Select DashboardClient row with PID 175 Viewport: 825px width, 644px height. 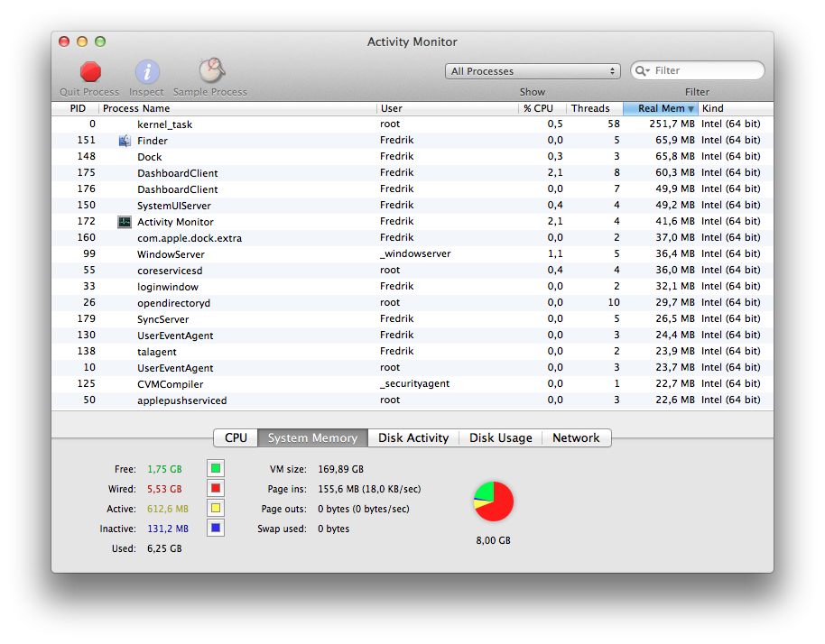412,173
